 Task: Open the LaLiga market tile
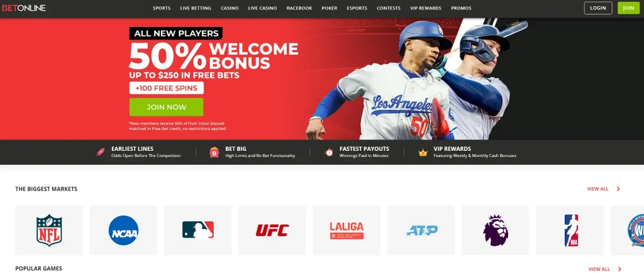pos(347,230)
